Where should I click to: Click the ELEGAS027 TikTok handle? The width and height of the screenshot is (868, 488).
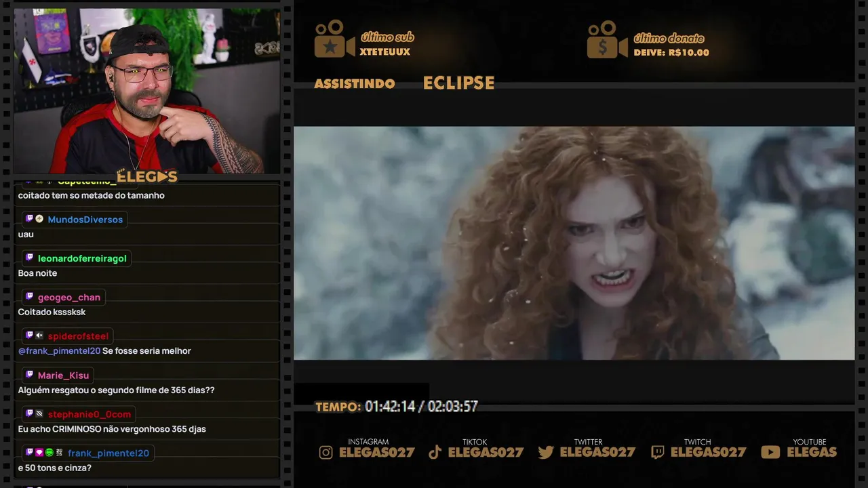(486, 452)
